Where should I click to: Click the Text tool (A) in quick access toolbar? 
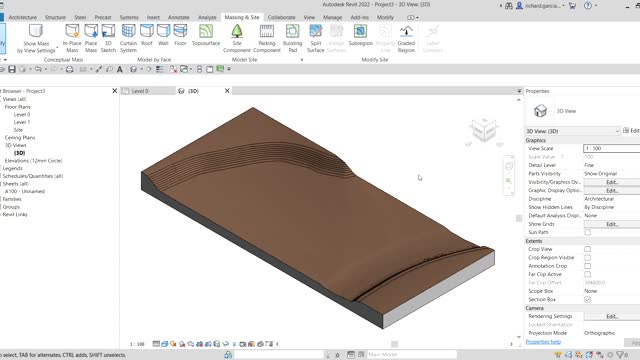[x=120, y=69]
